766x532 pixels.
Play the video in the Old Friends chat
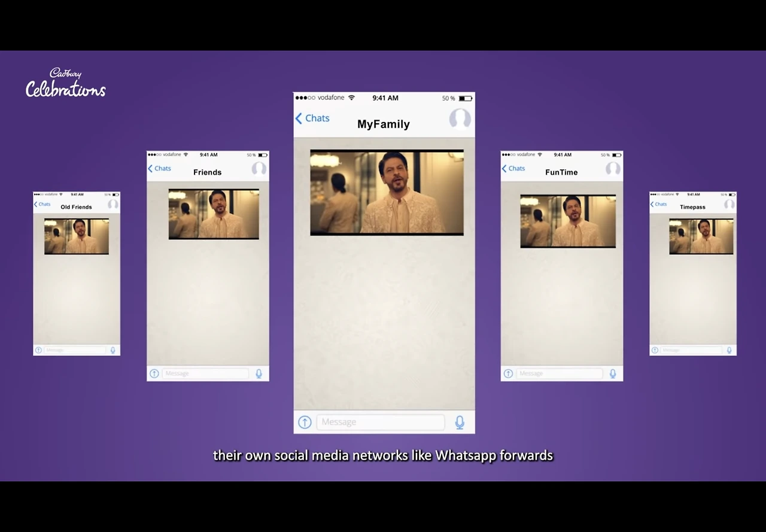tap(77, 236)
